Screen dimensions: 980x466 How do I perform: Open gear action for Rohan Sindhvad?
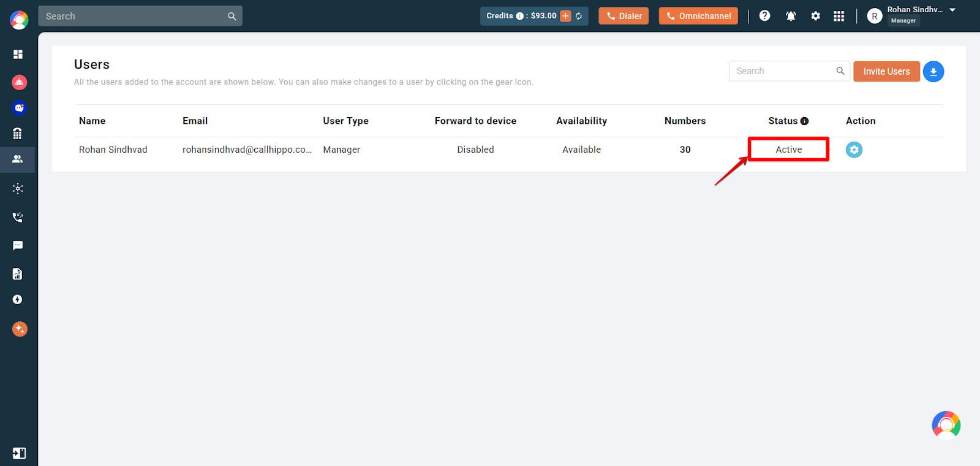pos(854,150)
